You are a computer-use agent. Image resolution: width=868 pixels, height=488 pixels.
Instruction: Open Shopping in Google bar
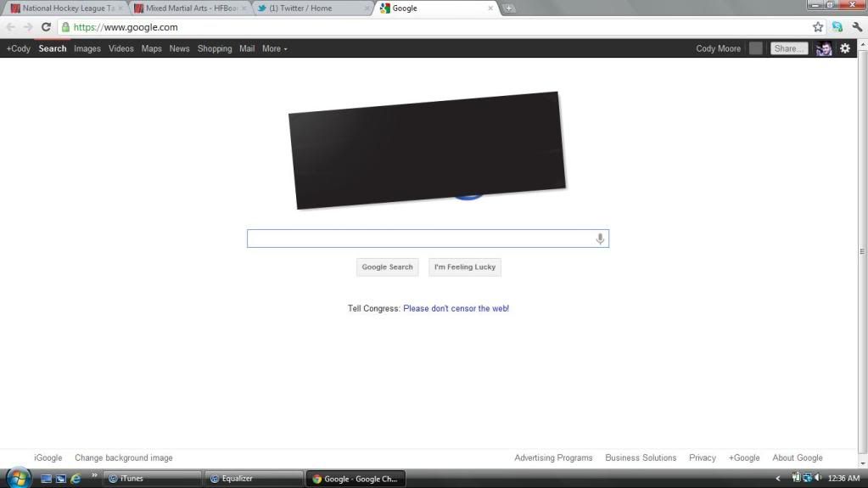pyautogui.click(x=215, y=48)
